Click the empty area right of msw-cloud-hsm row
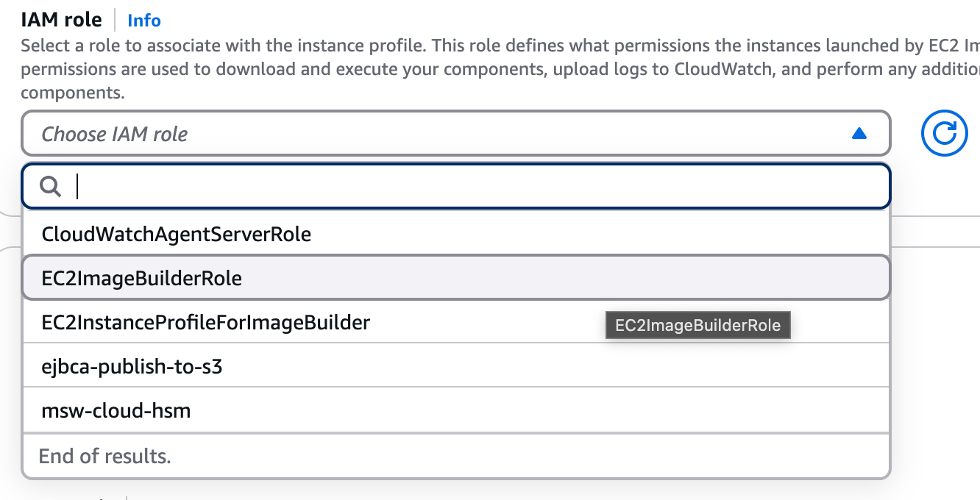Viewport: 980px width, 500px height. pyautogui.click(x=589, y=410)
